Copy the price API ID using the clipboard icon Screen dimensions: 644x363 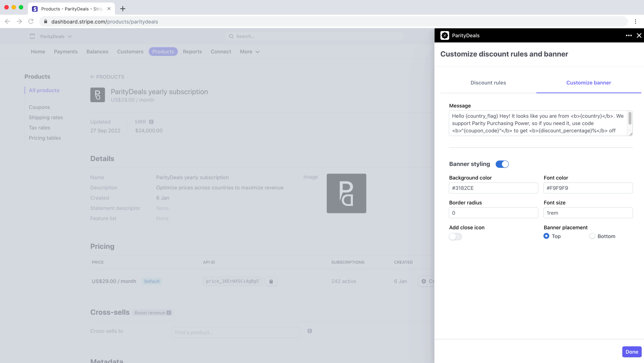pyautogui.click(x=271, y=281)
